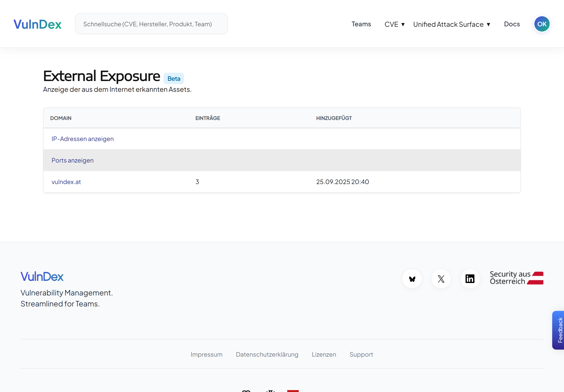The width and height of the screenshot is (564, 392).
Task: Expand the CVE dropdown menu
Action: (394, 24)
